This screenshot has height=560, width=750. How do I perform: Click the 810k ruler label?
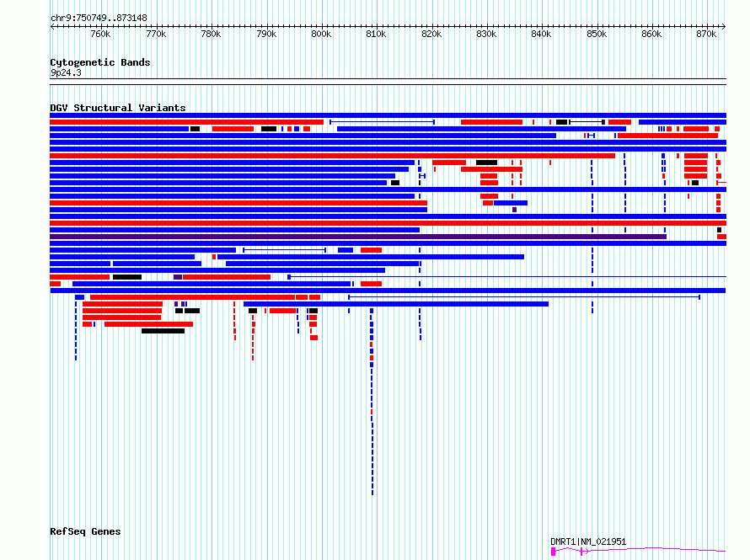(376, 35)
